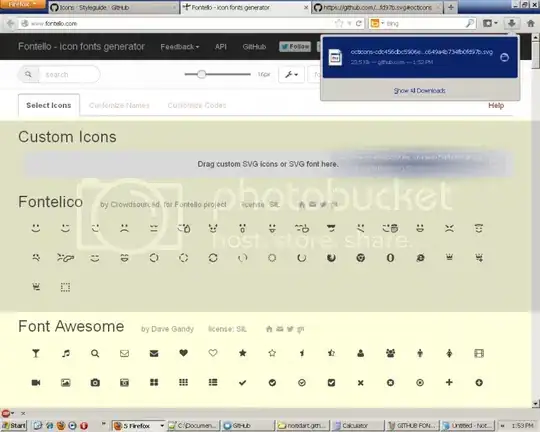The image size is (540, 432).
Task: Click the page vertical scrollbar down arrow
Action: (x=536, y=403)
